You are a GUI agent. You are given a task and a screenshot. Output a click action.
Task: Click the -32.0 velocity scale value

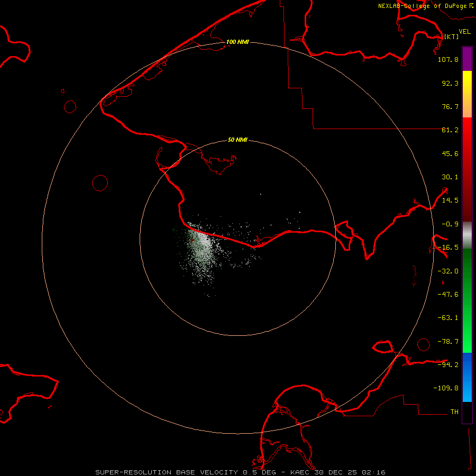click(448, 271)
